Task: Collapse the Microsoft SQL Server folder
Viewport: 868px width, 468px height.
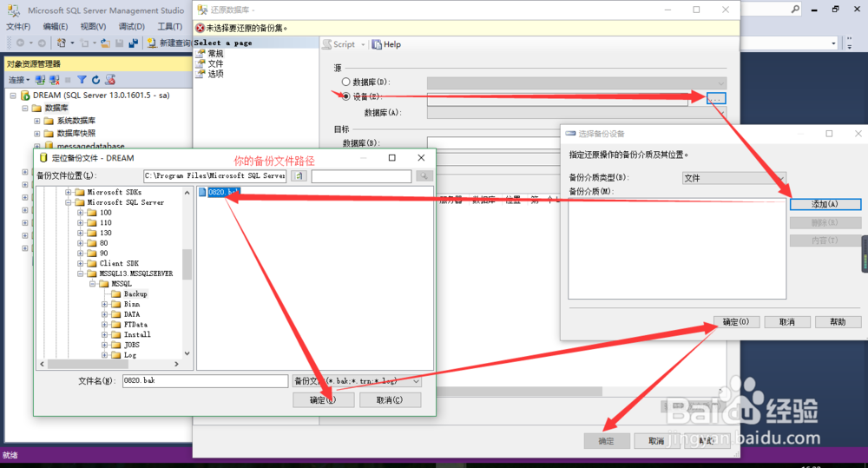Action: [x=68, y=202]
